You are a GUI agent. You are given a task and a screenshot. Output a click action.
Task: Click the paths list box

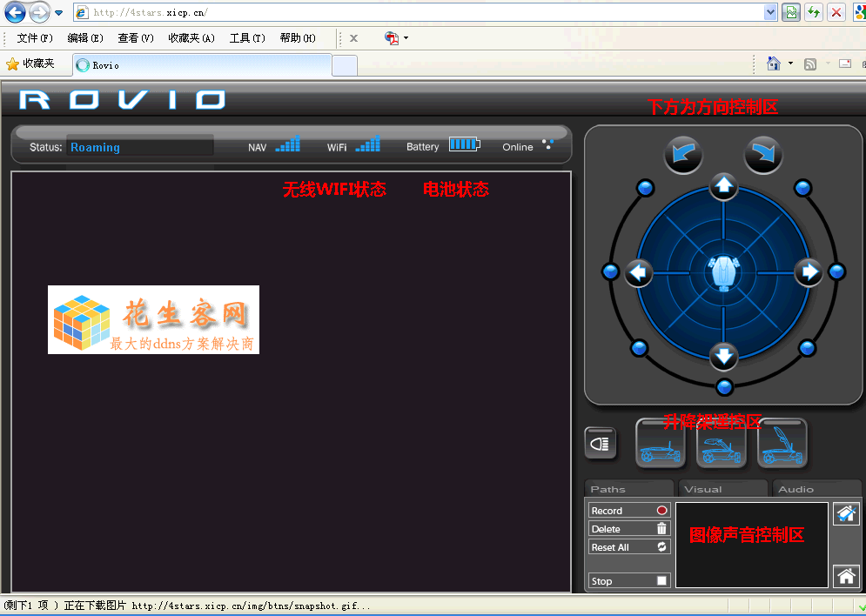coord(752,546)
